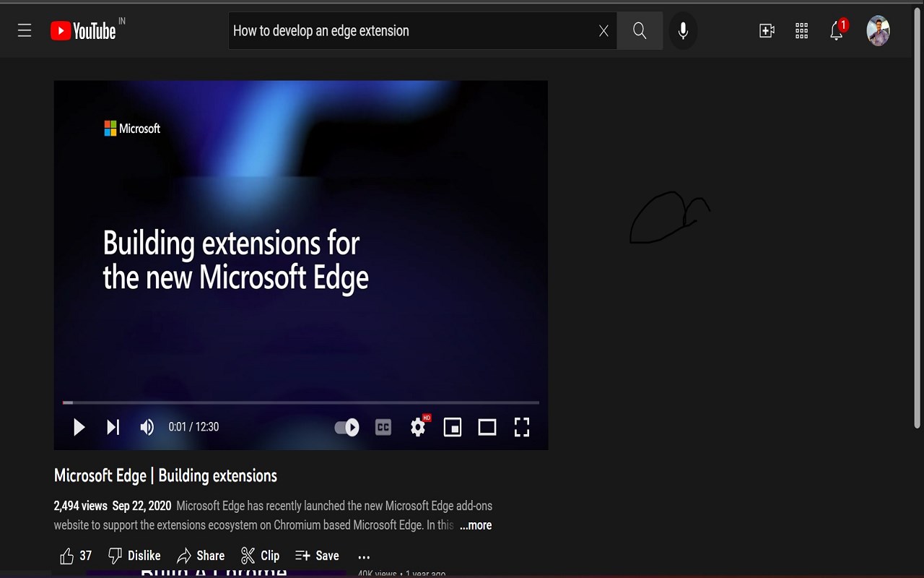The image size is (924, 578).
Task: Click the 2,494 views text
Action: [x=81, y=506]
